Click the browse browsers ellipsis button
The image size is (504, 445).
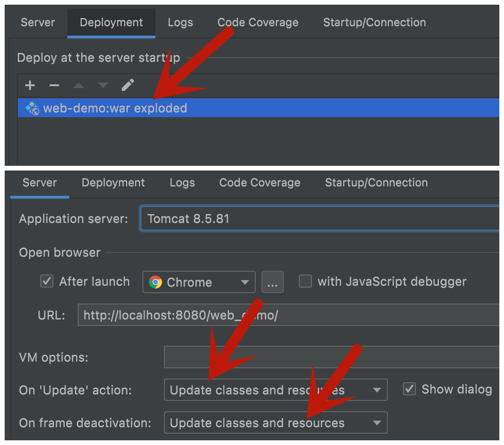click(272, 282)
